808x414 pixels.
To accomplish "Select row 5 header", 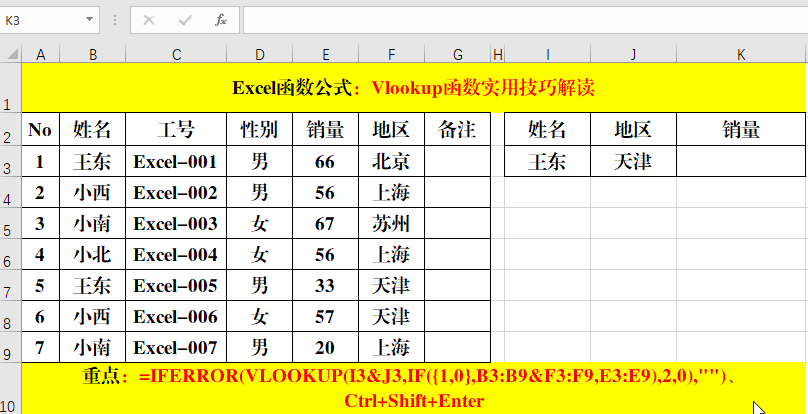I will [10, 223].
